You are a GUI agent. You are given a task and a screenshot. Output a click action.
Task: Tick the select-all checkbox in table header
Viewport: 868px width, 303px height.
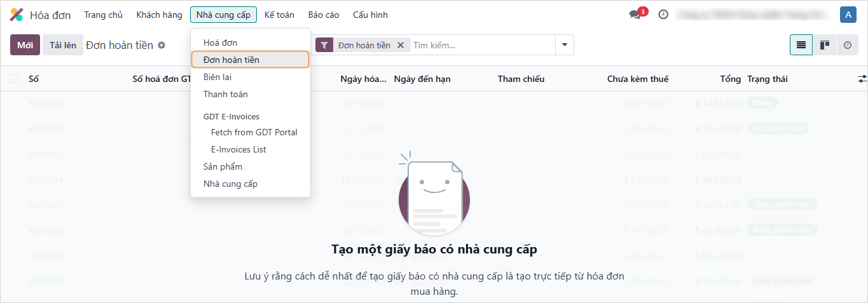click(x=15, y=79)
